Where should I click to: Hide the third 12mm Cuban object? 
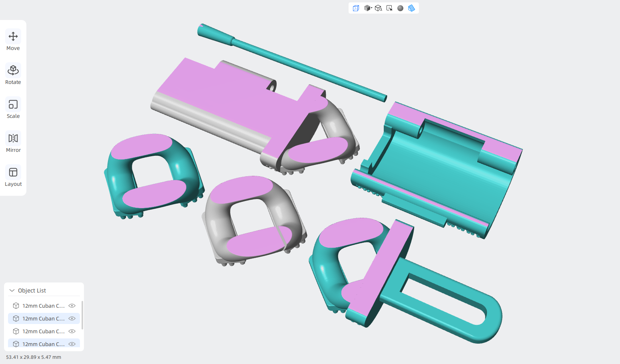pos(72,331)
